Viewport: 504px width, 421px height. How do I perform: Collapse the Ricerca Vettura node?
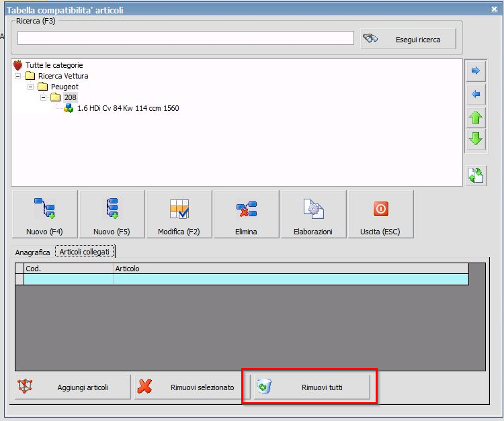pyautogui.click(x=18, y=76)
